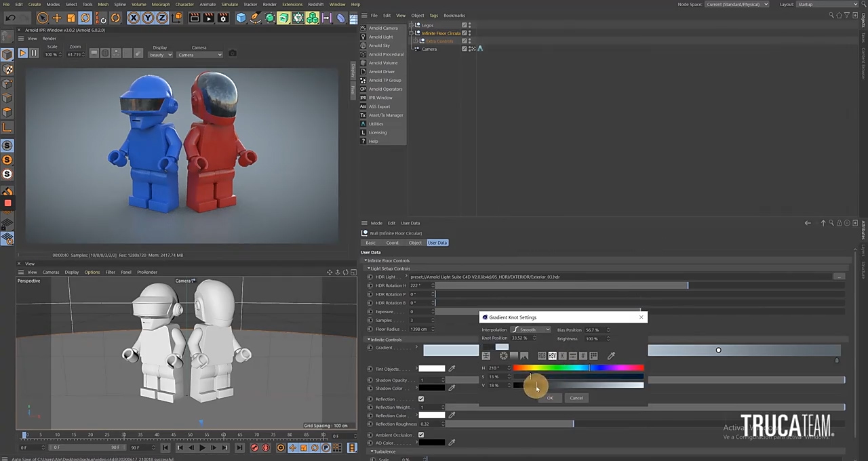Image resolution: width=868 pixels, height=461 pixels.
Task: Switch color picker to HSV mode
Action: click(x=552, y=356)
